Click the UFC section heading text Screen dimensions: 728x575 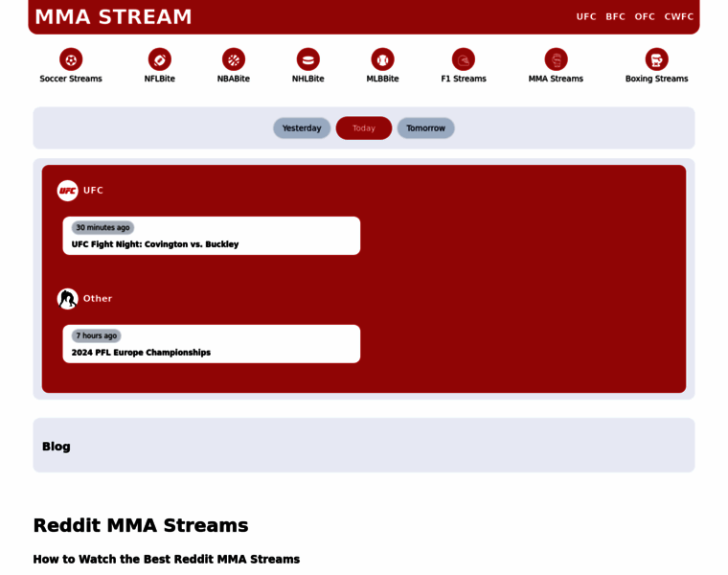(93, 191)
